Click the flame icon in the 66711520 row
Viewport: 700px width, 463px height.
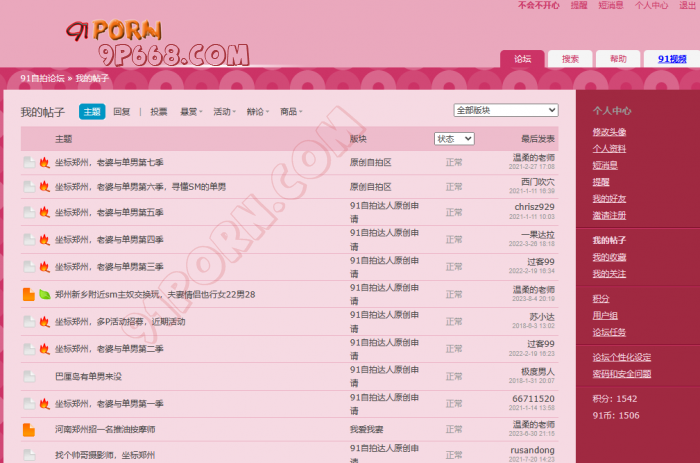tap(44, 403)
